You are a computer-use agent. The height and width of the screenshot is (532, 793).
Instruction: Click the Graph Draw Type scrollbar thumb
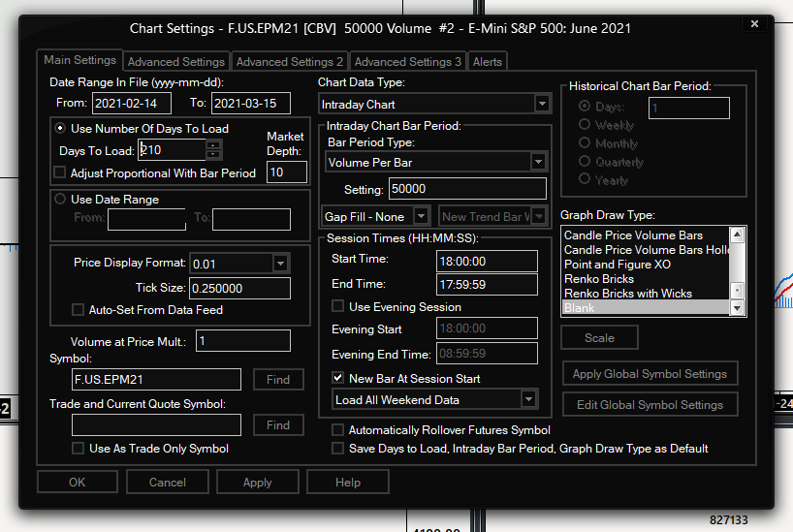737,291
